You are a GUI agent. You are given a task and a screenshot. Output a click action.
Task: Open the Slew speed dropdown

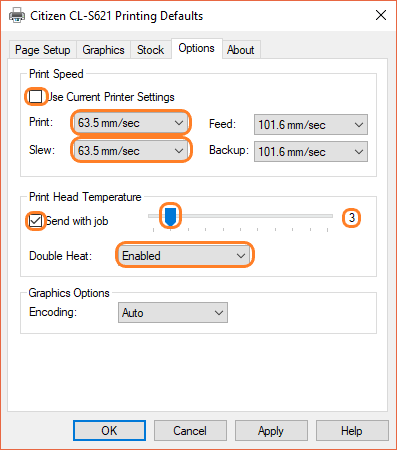pyautogui.click(x=131, y=150)
